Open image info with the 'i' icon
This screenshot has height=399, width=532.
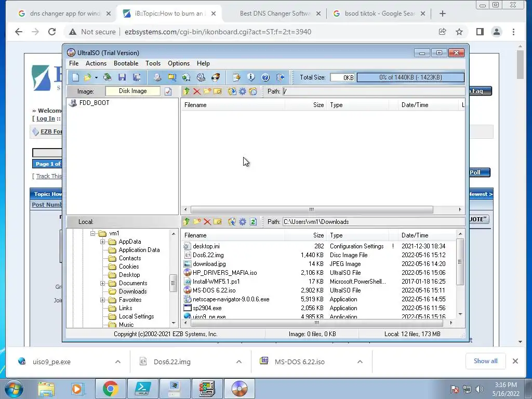point(251,77)
